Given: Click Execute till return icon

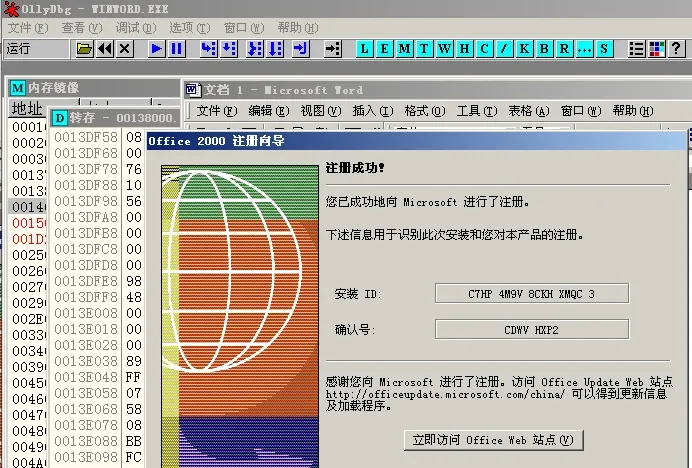Looking at the screenshot, I should [301, 49].
